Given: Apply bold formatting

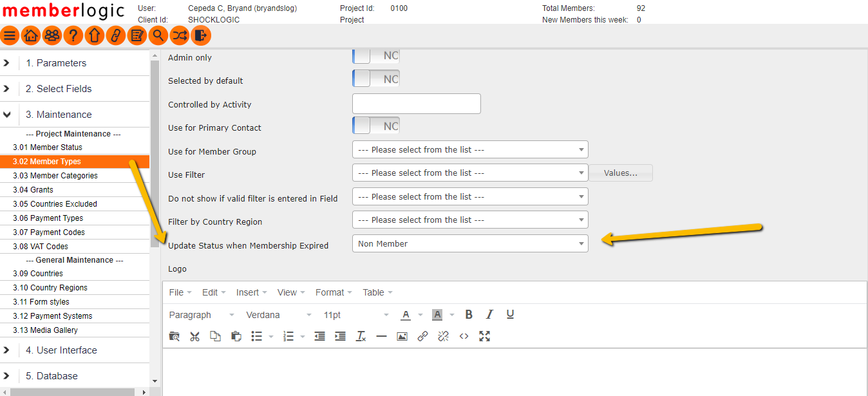Looking at the screenshot, I should point(469,314).
